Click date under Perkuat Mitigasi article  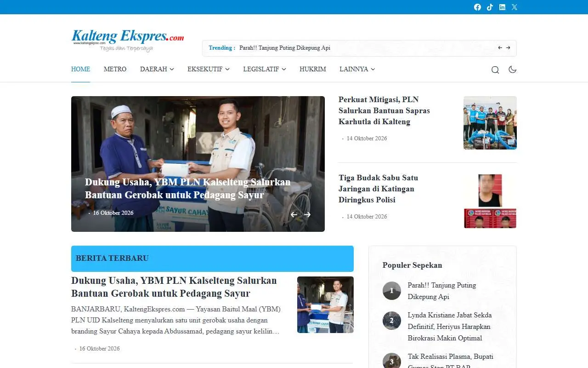[367, 138]
